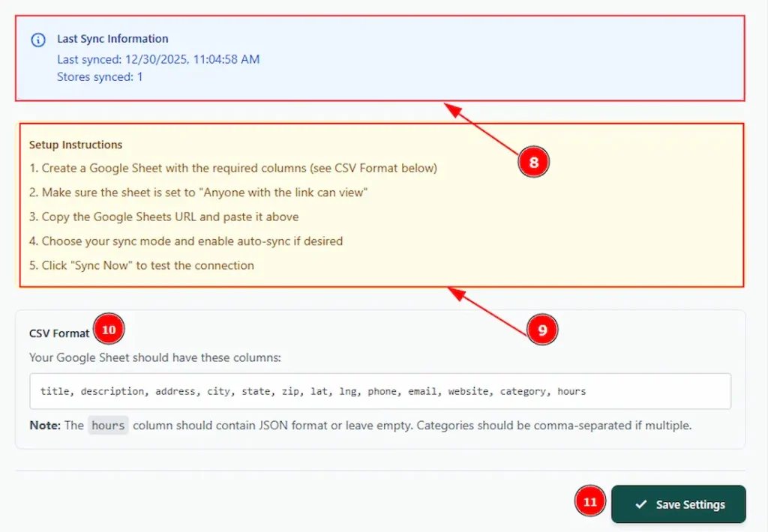Viewport: 768px width, 532px height.
Task: Click the highlighted hours code tag in the note
Action: (x=108, y=426)
